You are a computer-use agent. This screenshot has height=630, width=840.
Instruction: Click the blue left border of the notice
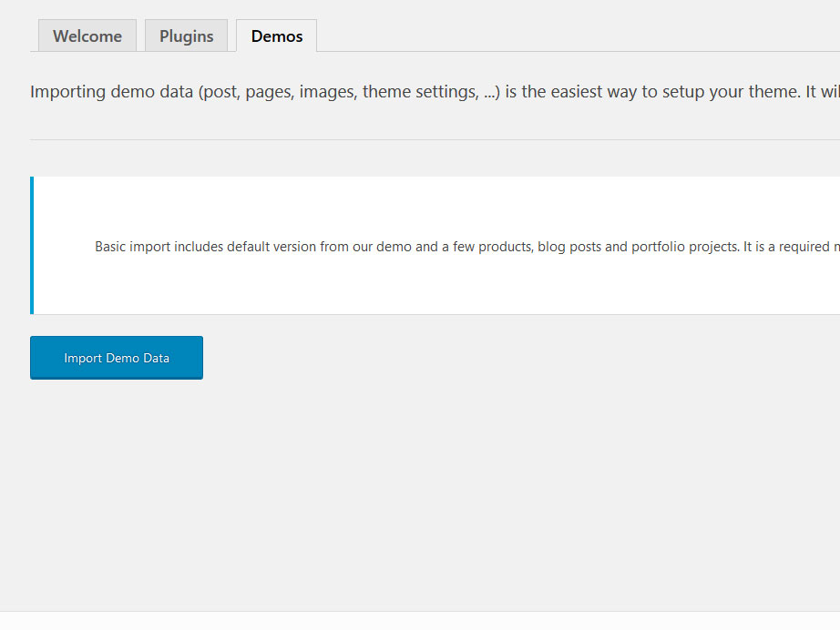[32, 246]
